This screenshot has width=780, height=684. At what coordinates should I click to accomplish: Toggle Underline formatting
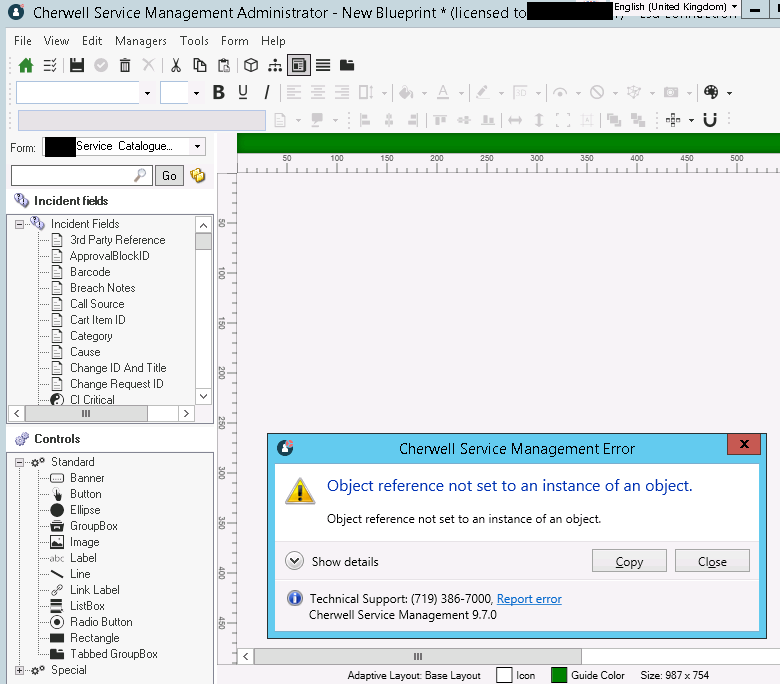tap(243, 92)
